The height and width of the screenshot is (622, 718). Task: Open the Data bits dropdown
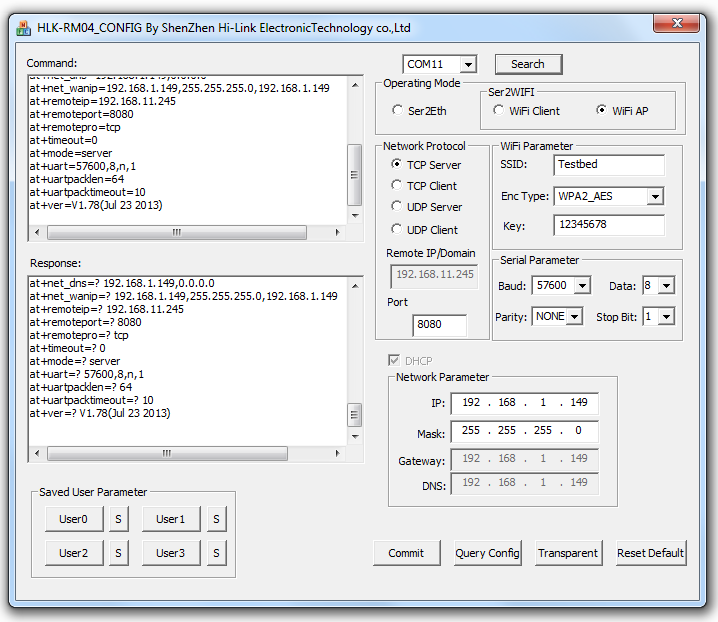tap(666, 286)
